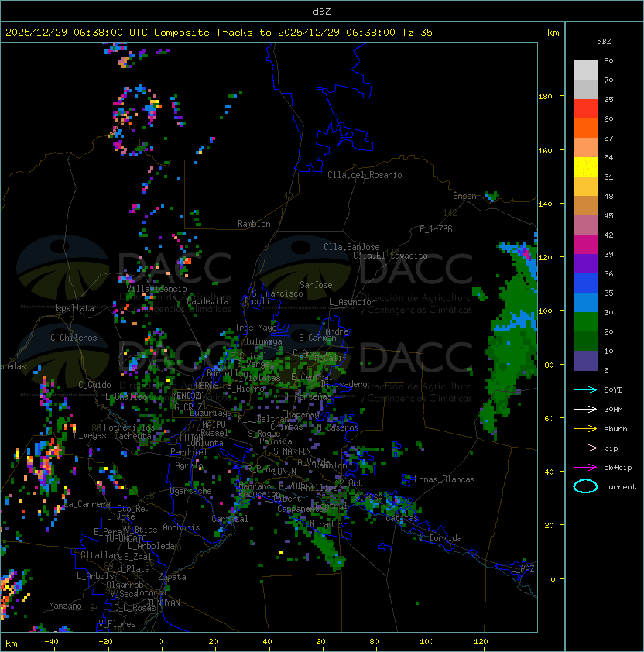Click the white 30HM arrow icon

point(585,409)
